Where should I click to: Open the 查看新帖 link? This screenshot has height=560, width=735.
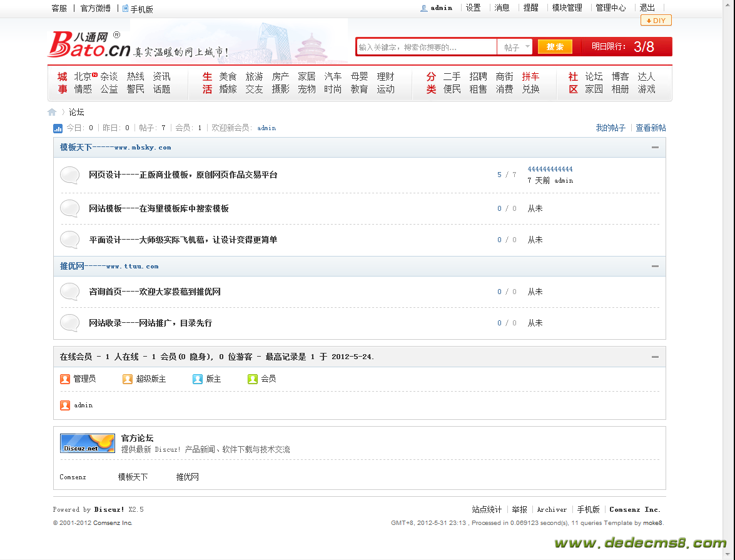tap(651, 128)
